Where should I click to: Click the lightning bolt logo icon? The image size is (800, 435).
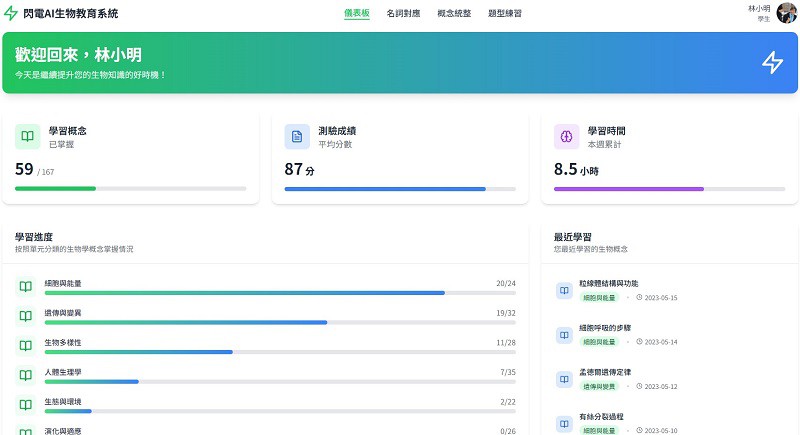pos(11,14)
